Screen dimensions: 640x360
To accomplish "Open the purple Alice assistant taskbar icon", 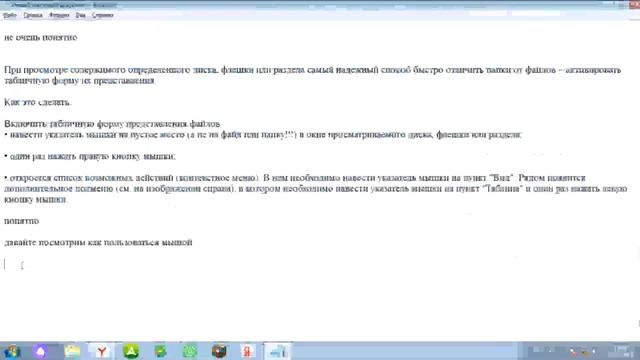I will (x=40, y=351).
